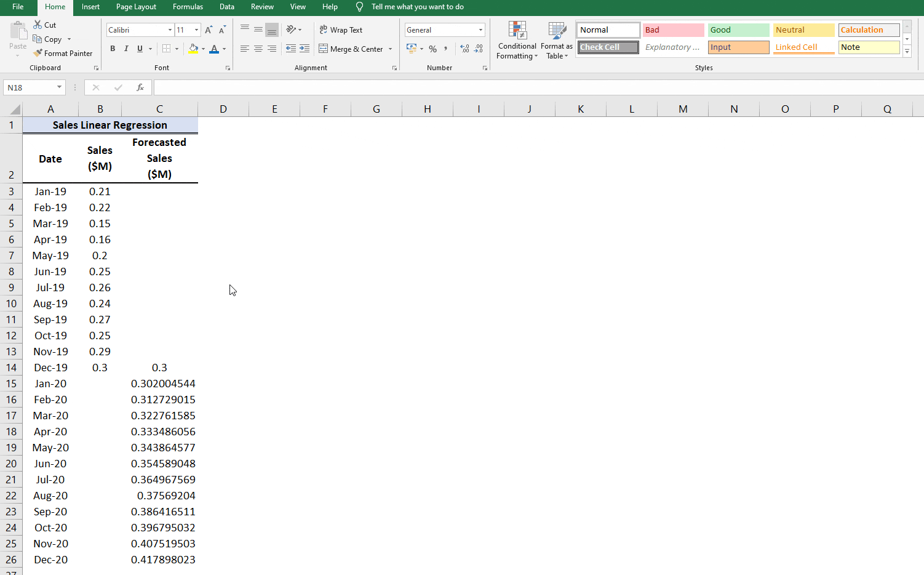Switch to the Formulas ribbon tab
This screenshot has height=575, width=924.
point(188,7)
